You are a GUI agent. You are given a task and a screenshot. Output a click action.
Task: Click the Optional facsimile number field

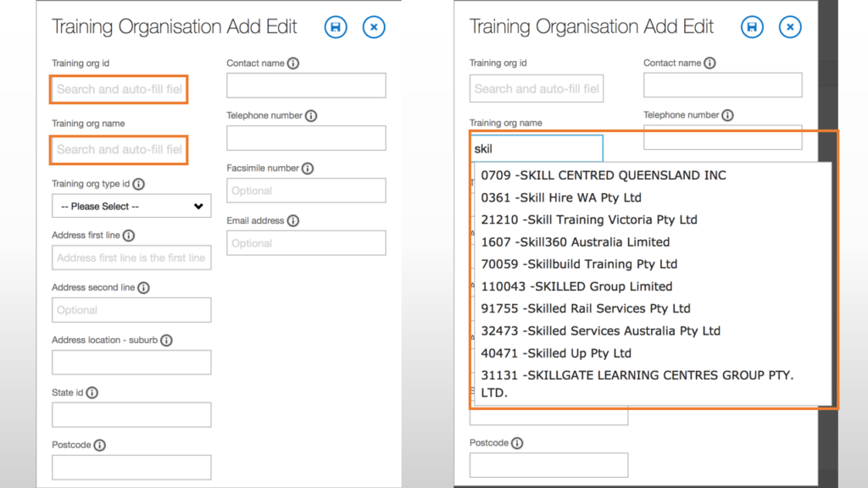305,190
